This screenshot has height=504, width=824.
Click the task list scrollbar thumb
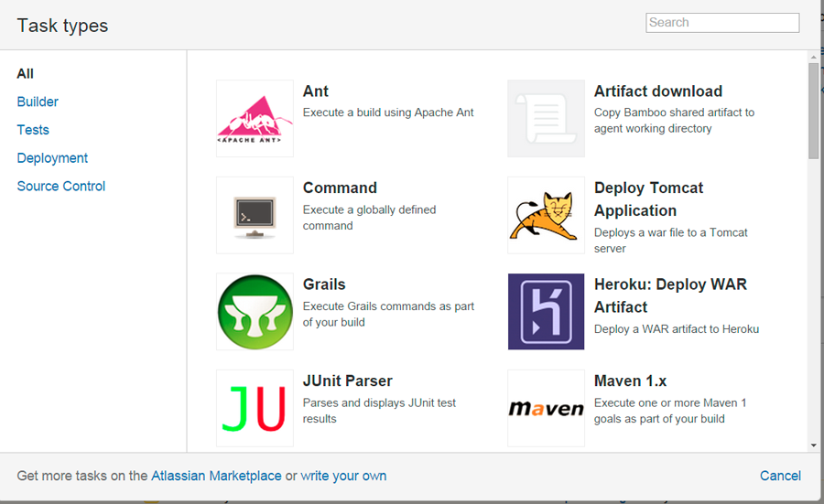pyautogui.click(x=814, y=111)
